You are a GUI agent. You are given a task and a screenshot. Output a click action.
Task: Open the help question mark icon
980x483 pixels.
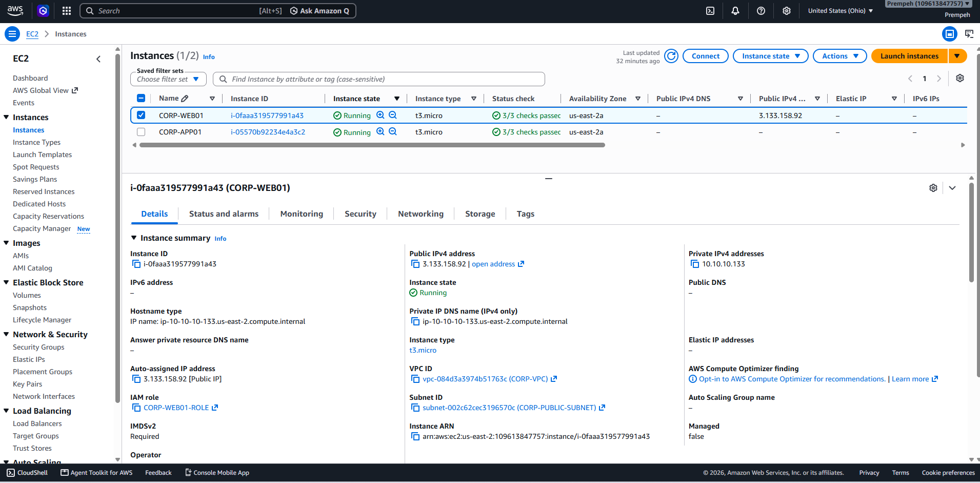point(761,11)
